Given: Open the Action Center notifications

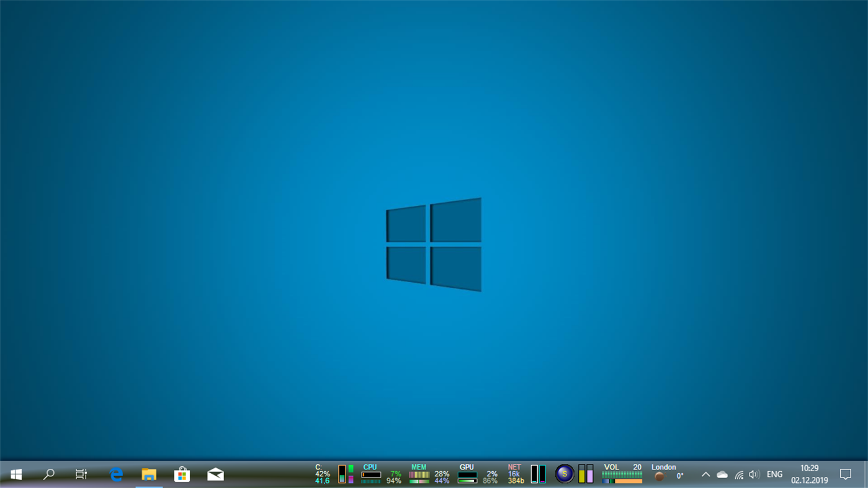Looking at the screenshot, I should (846, 474).
